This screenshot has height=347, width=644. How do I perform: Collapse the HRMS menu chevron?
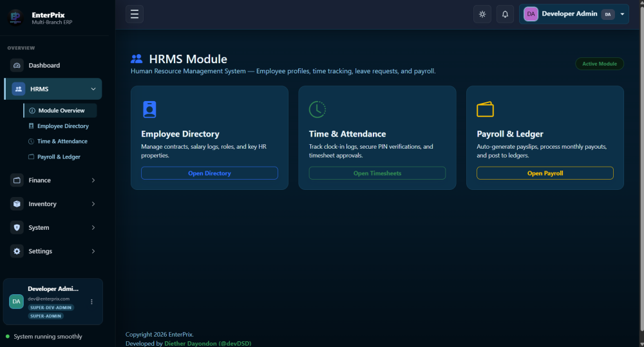(93, 89)
